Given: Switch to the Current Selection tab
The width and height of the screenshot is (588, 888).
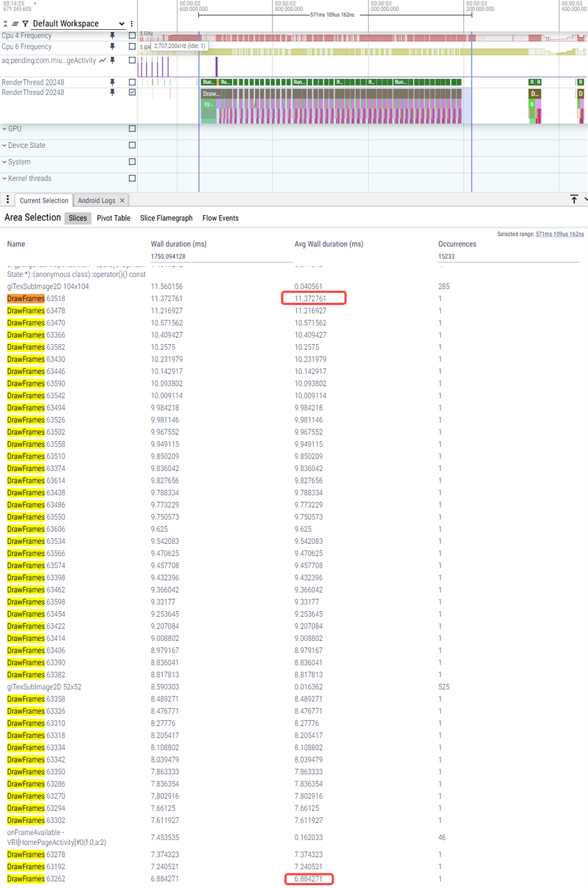Looking at the screenshot, I should click(44, 200).
